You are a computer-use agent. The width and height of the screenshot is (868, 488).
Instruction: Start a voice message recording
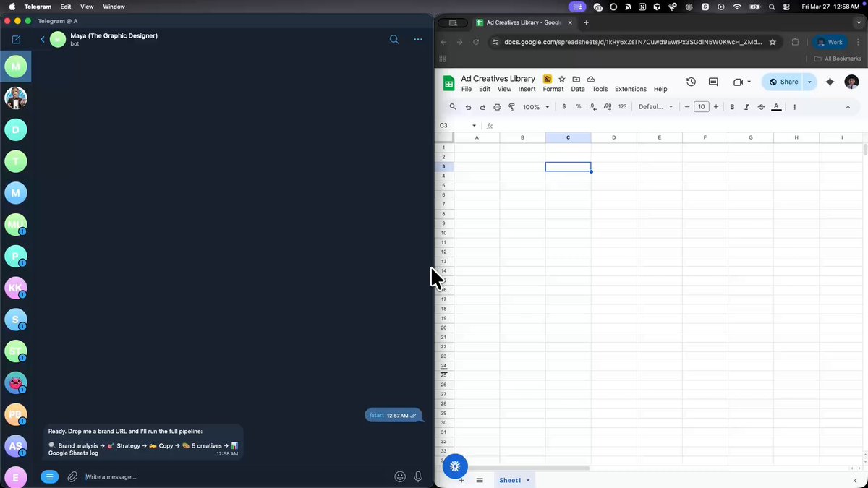point(418,476)
